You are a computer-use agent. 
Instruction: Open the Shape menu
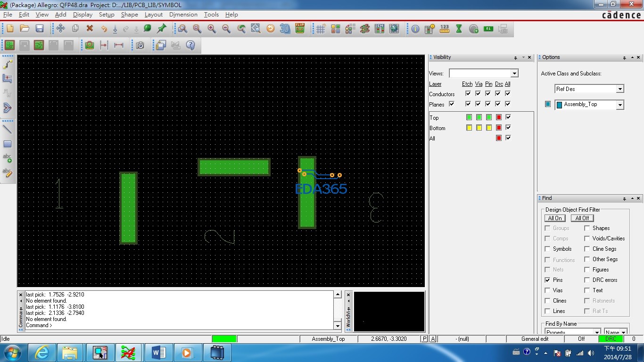(x=129, y=15)
